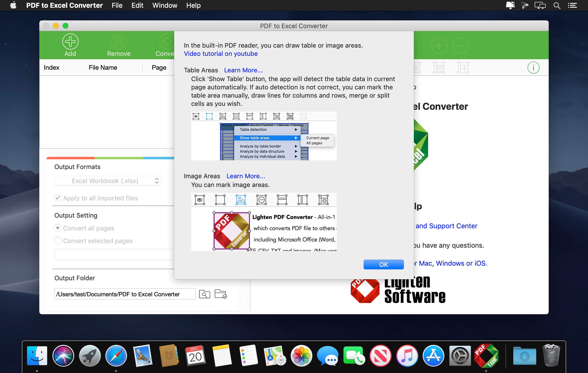The image size is (588, 373).
Task: Click the rectangle selection icon in table toolbar
Action: click(210, 116)
